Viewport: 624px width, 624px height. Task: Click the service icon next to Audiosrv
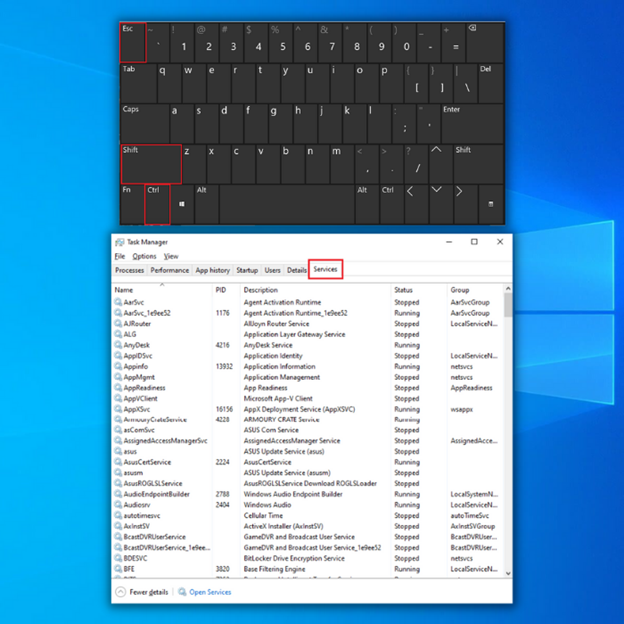(118, 505)
